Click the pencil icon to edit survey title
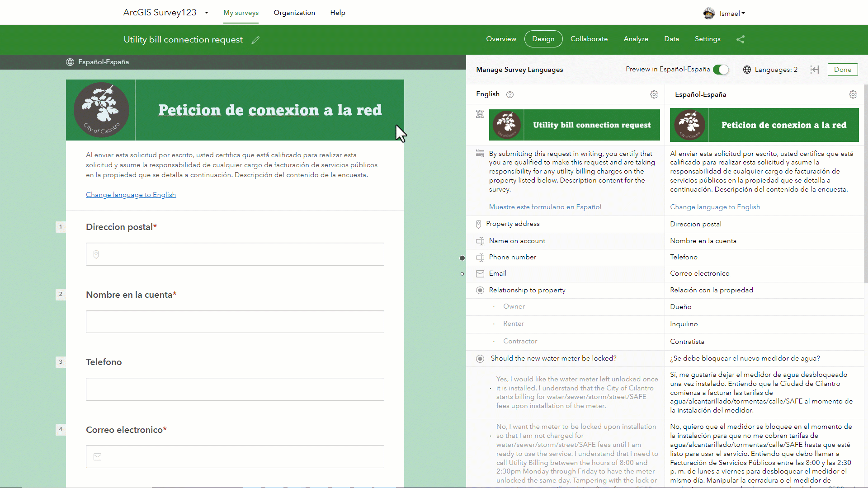This screenshot has width=868, height=488. [255, 40]
